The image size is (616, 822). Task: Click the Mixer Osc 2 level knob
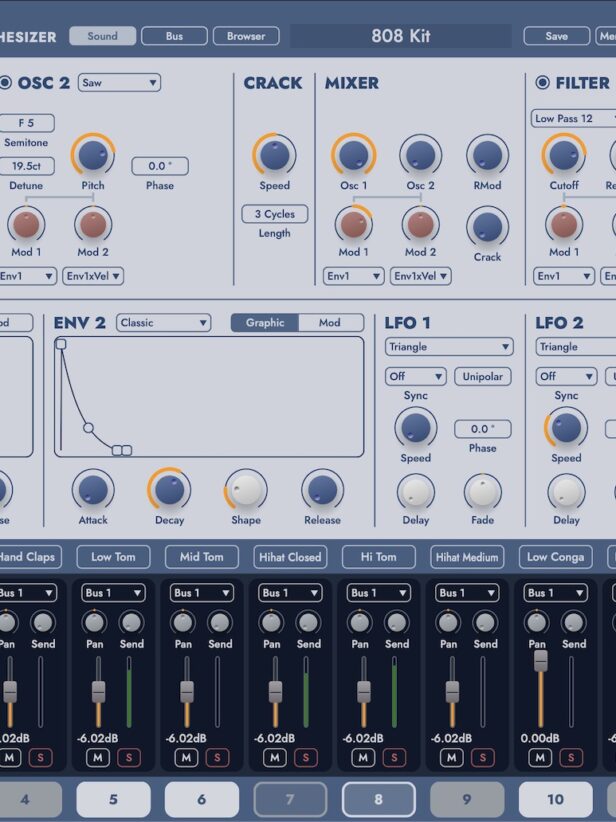[x=420, y=155]
